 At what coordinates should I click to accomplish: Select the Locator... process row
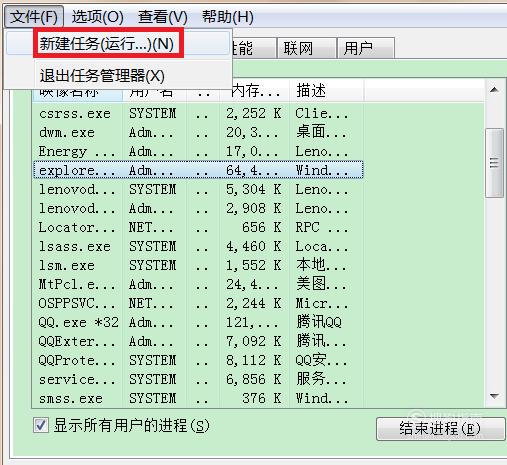point(198,228)
